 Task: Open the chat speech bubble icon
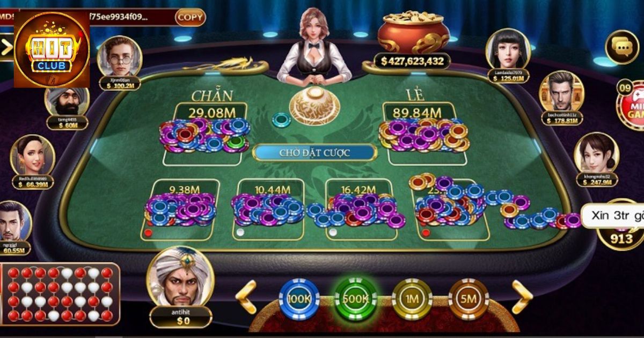(x=622, y=47)
